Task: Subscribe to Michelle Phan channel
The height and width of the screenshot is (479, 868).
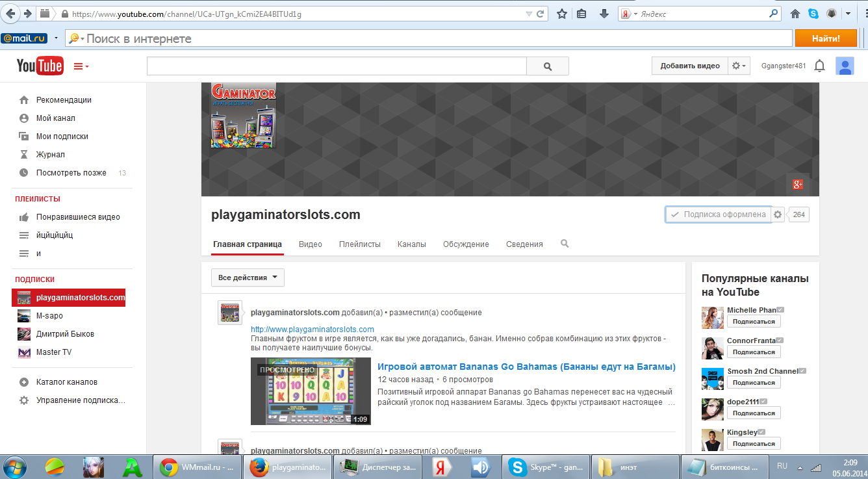Action: pyautogui.click(x=754, y=322)
